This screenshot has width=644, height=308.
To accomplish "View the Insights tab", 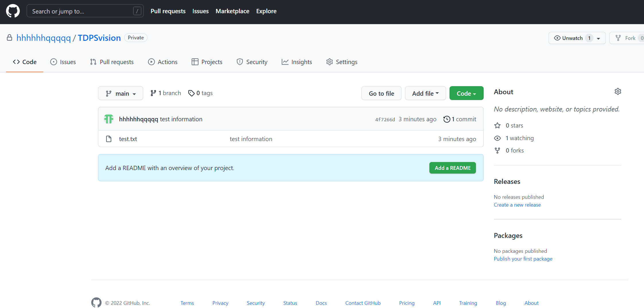I will pyautogui.click(x=297, y=62).
